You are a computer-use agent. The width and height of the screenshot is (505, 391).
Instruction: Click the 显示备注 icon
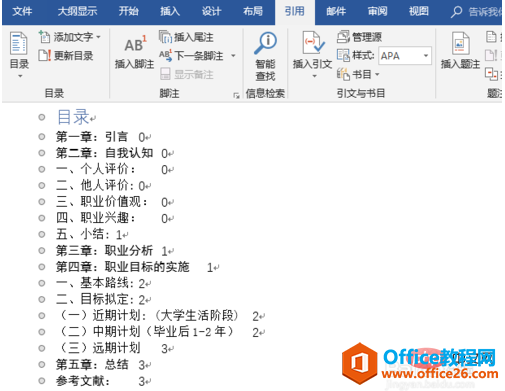pyautogui.click(x=165, y=74)
